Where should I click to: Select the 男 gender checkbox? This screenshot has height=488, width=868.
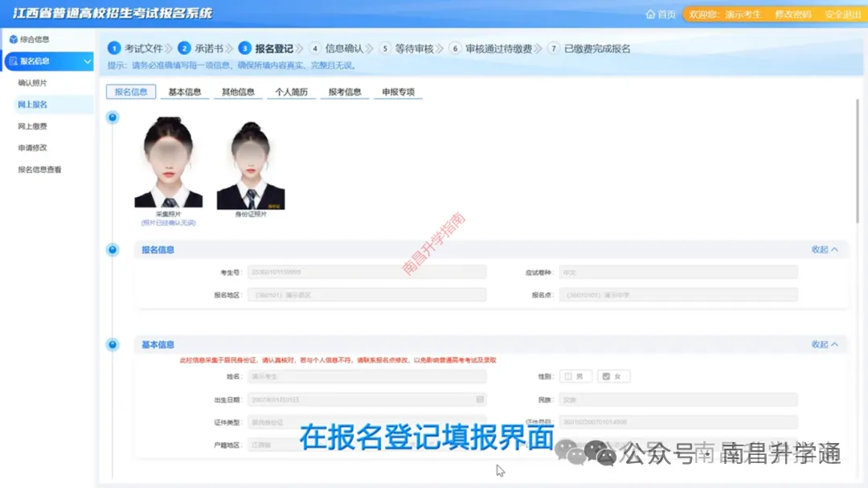click(x=568, y=377)
